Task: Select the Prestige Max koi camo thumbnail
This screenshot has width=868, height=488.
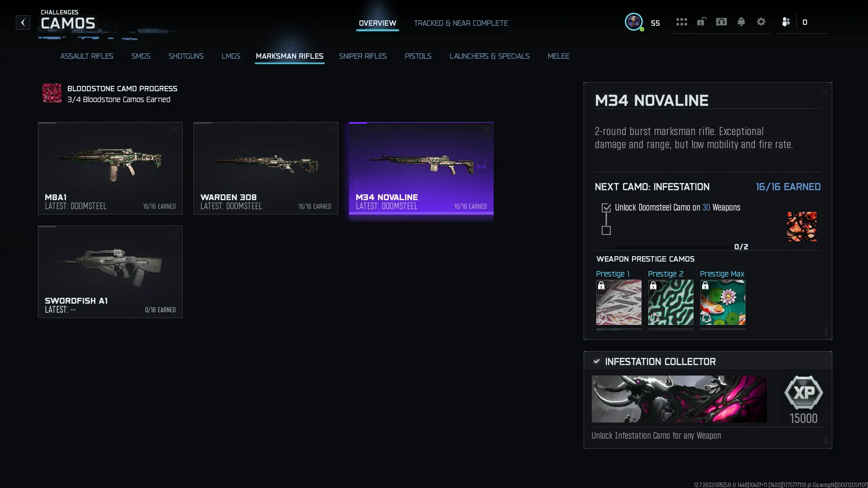Action: [x=722, y=302]
